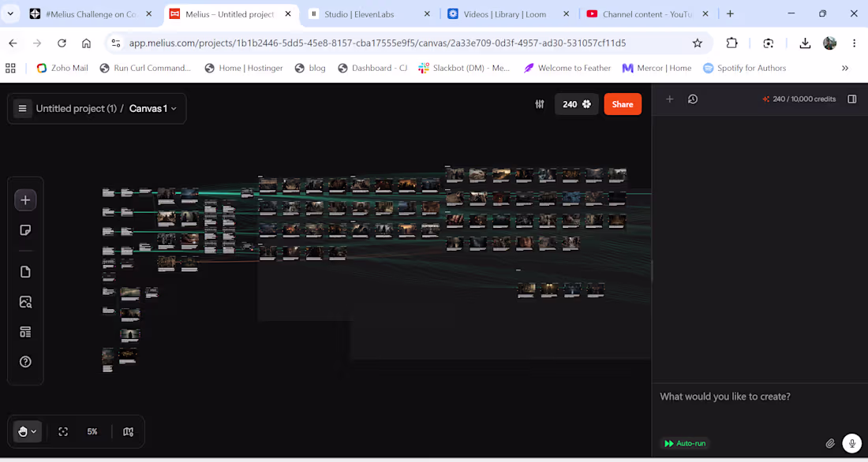Open Welcome to Feather bookmark
Screen dimensions: 868x462
567,68
